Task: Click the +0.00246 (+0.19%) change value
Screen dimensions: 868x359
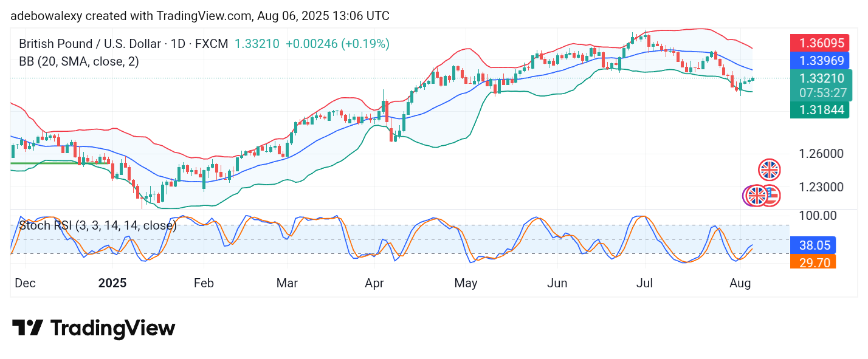Action: pyautogui.click(x=337, y=44)
